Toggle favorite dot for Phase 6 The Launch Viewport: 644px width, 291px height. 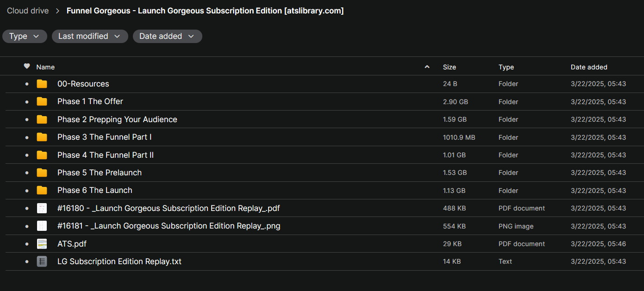[x=27, y=191]
